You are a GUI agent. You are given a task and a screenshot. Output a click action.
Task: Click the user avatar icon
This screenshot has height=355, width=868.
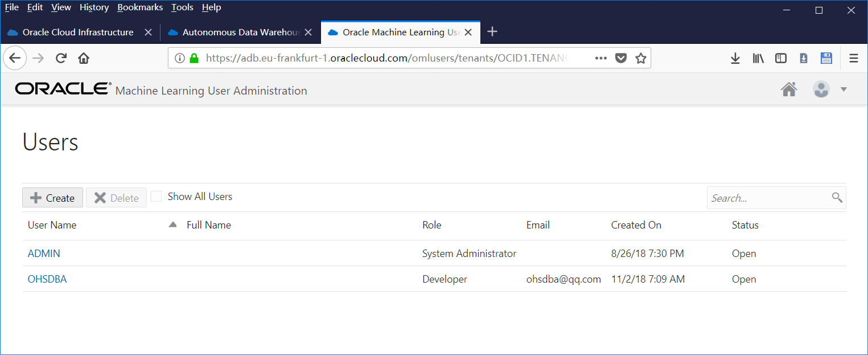point(821,89)
